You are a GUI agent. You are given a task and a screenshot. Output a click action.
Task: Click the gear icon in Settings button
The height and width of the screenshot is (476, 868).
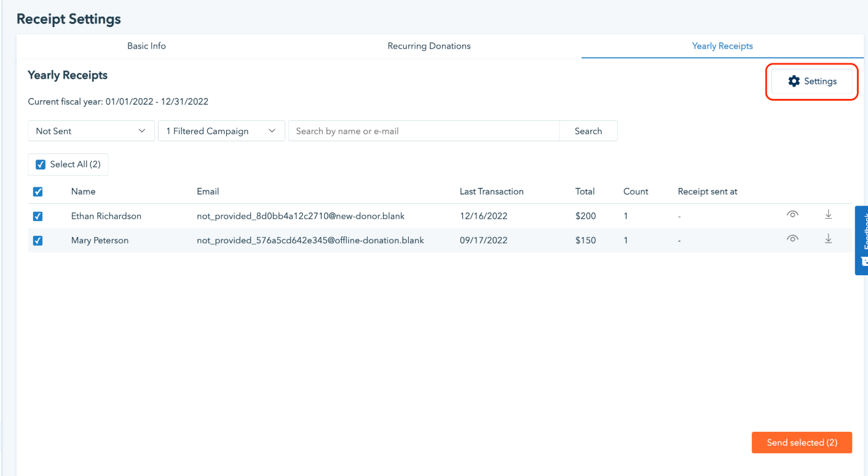794,81
